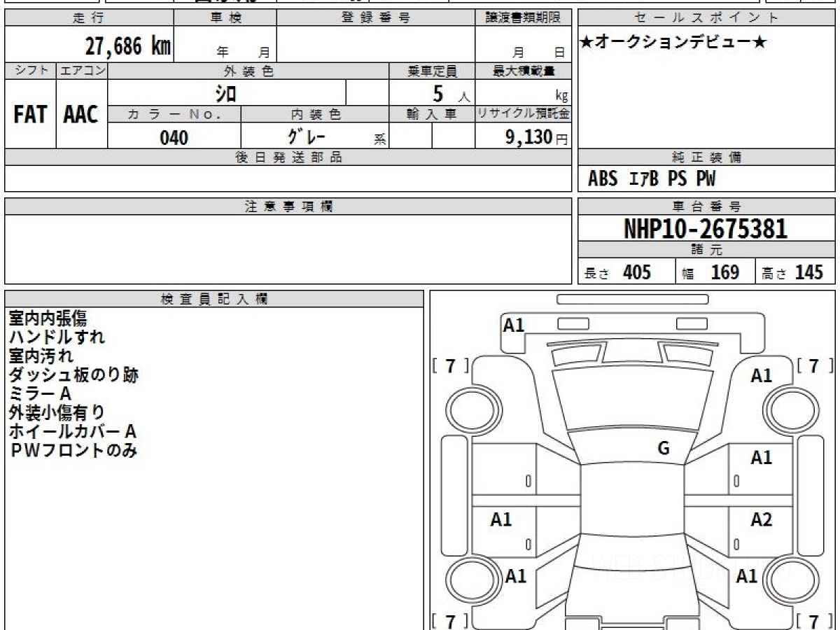The image size is (840, 630).
Task: Click the A1 mark on the front bumper
Action: point(514,325)
